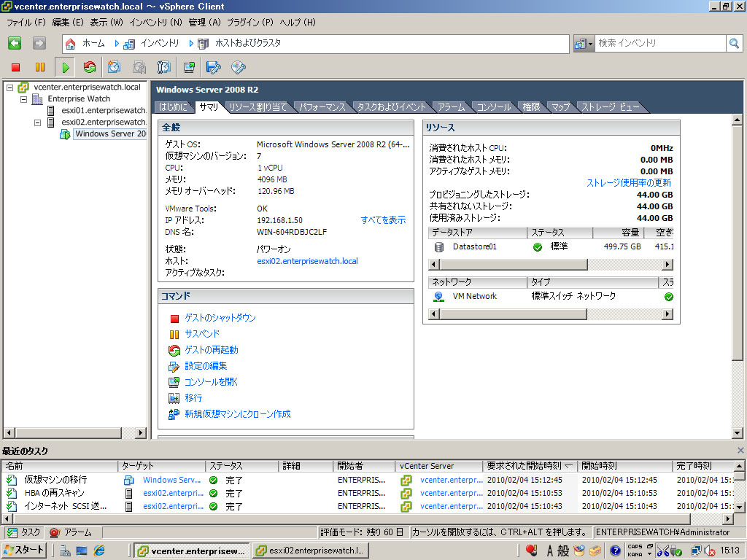Reset VM using red-green restart icon
The image size is (747, 560).
tap(90, 68)
